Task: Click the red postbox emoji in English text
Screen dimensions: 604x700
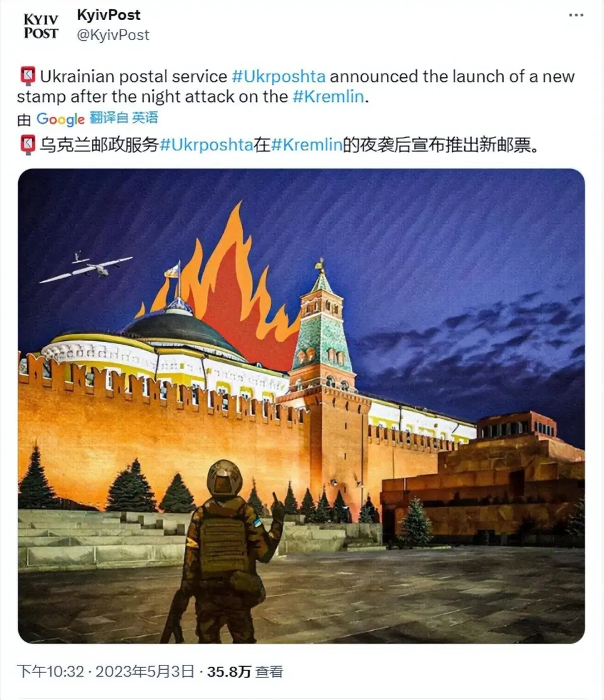Action: 28,76
